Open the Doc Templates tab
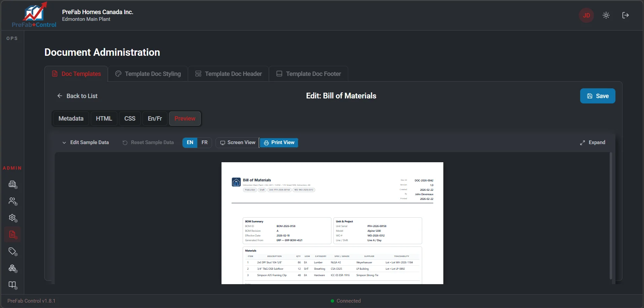The height and width of the screenshot is (308, 644). coord(76,74)
